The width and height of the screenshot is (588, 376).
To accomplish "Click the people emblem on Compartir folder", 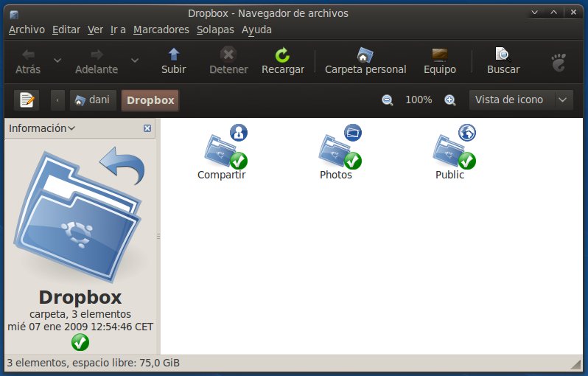I will 239,133.
